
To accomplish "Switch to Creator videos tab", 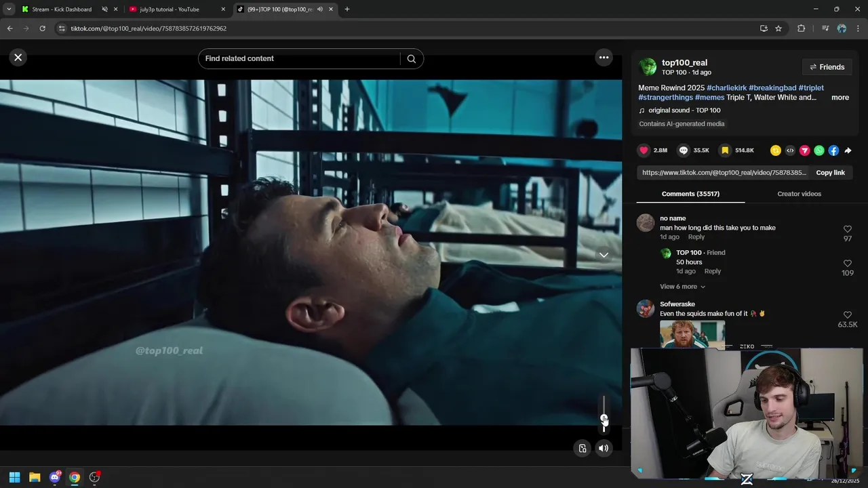I will pos(799,194).
